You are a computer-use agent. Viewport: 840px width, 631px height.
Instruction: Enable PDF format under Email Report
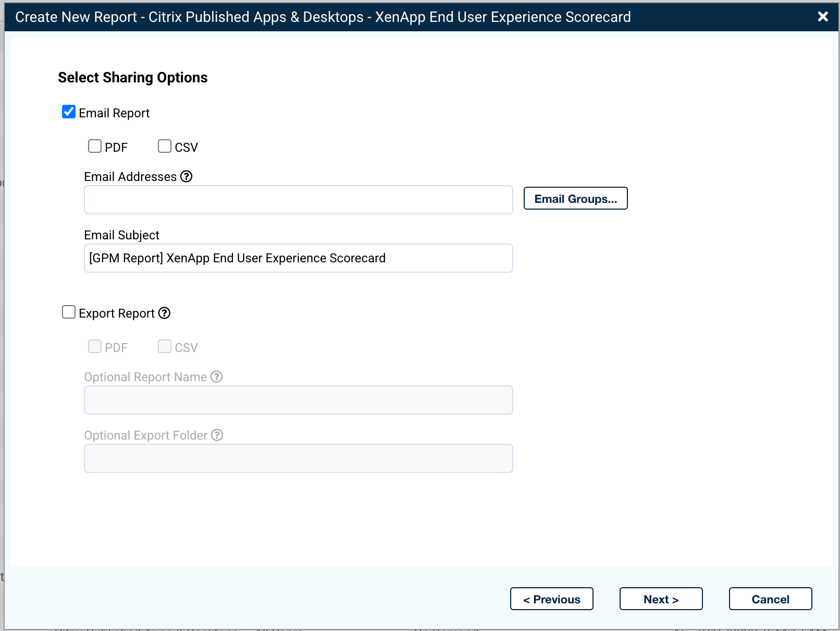[95, 146]
